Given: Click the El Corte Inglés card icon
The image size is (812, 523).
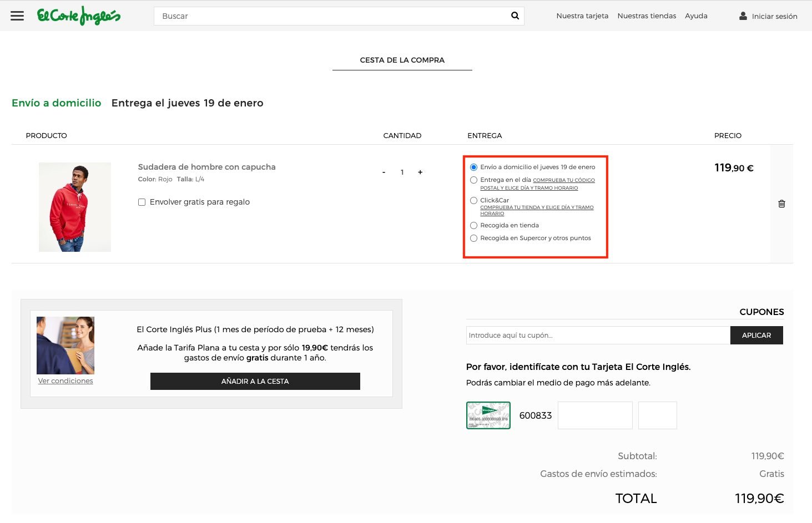Looking at the screenshot, I should pyautogui.click(x=488, y=415).
